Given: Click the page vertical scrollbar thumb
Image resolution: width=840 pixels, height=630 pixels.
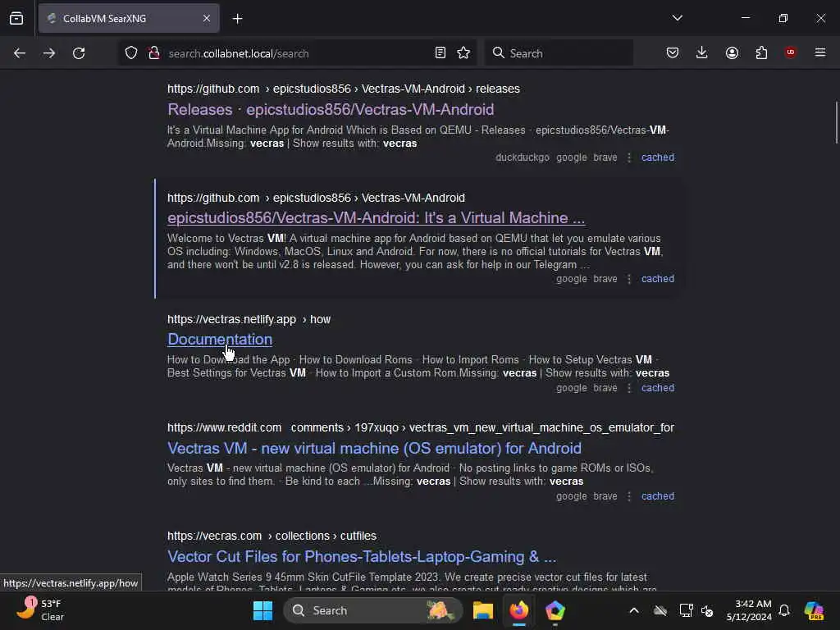Looking at the screenshot, I should pyautogui.click(x=836, y=123).
